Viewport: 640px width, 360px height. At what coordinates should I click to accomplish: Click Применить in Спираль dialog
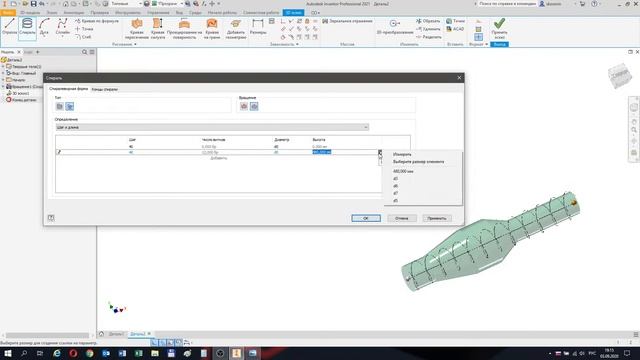pyautogui.click(x=437, y=218)
